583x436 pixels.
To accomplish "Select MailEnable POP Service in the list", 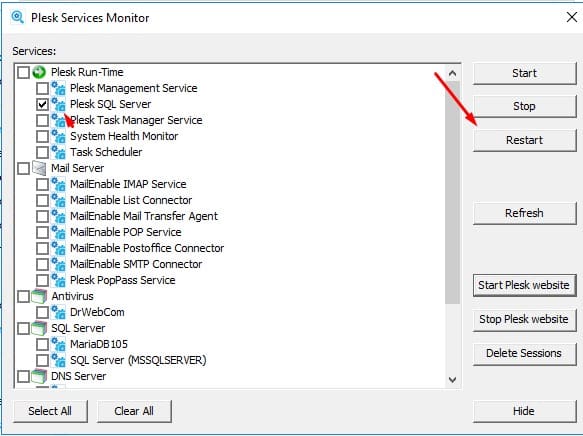I will tap(126, 232).
